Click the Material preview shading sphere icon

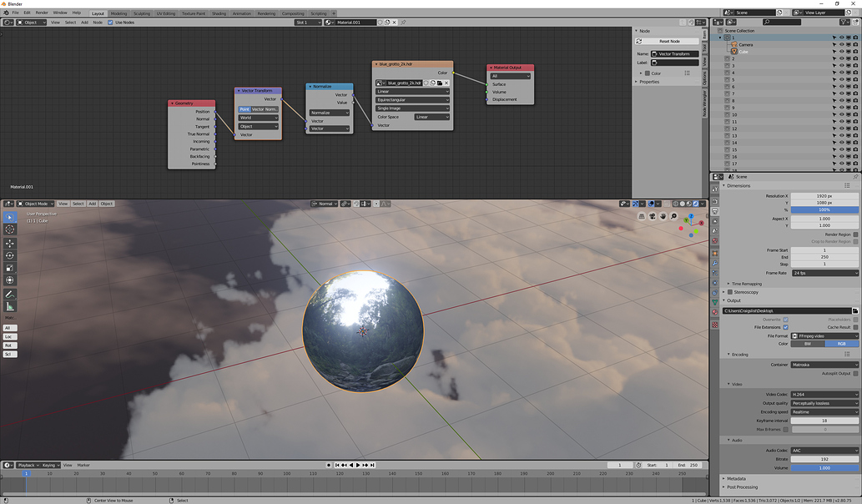click(x=689, y=204)
